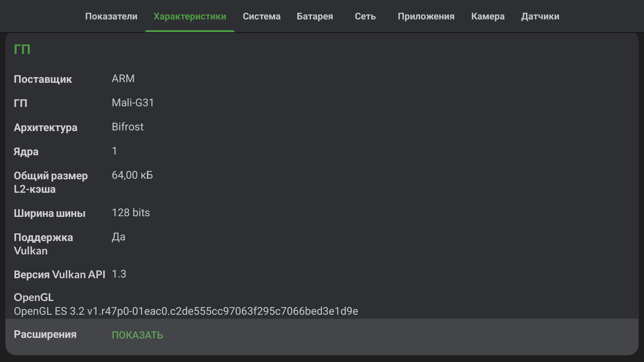644x362 pixels.
Task: Click the ARM vendor value
Action: tap(123, 78)
